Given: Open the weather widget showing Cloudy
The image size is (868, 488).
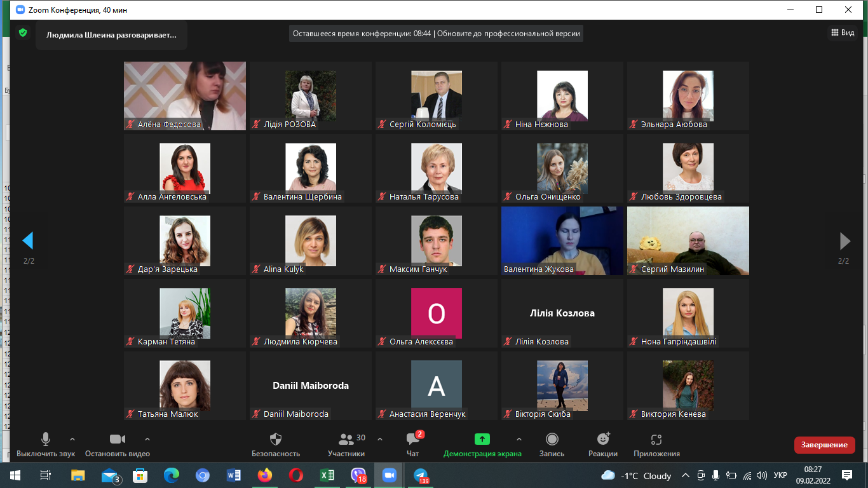Looking at the screenshot, I should (636, 475).
